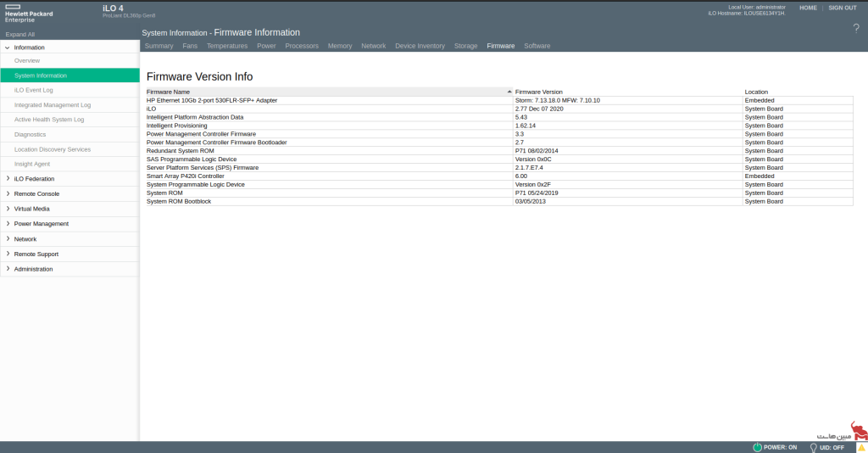Switch to the Temperatures tab
The image size is (868, 453).
pos(227,46)
